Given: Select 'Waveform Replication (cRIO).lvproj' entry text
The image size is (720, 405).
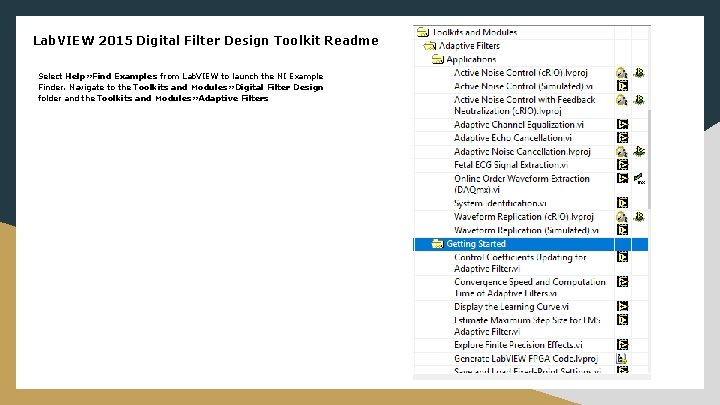Looking at the screenshot, I should 523,217.
